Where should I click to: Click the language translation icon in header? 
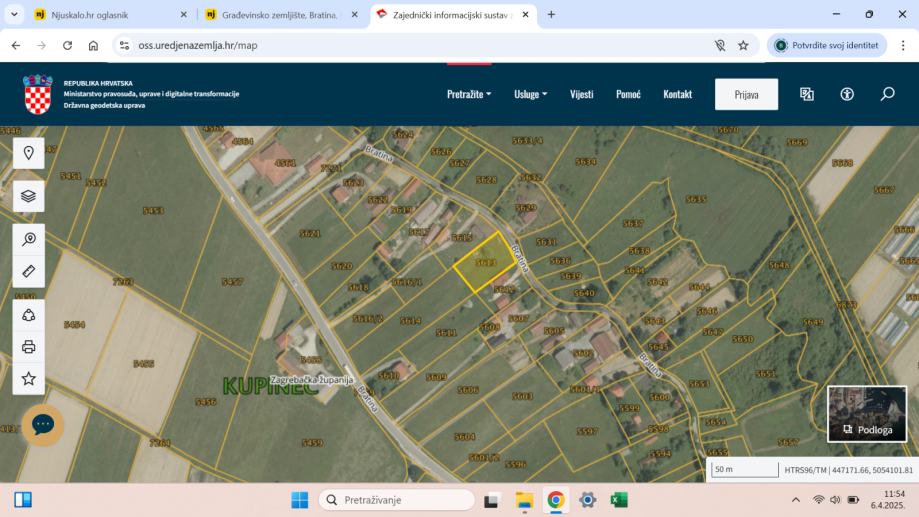807,94
